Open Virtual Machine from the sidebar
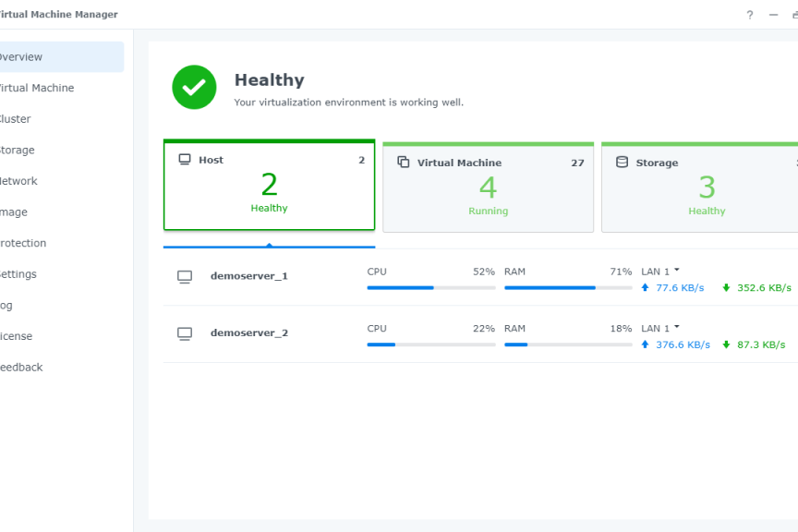Viewport: 798px width, 532px height. click(35, 87)
